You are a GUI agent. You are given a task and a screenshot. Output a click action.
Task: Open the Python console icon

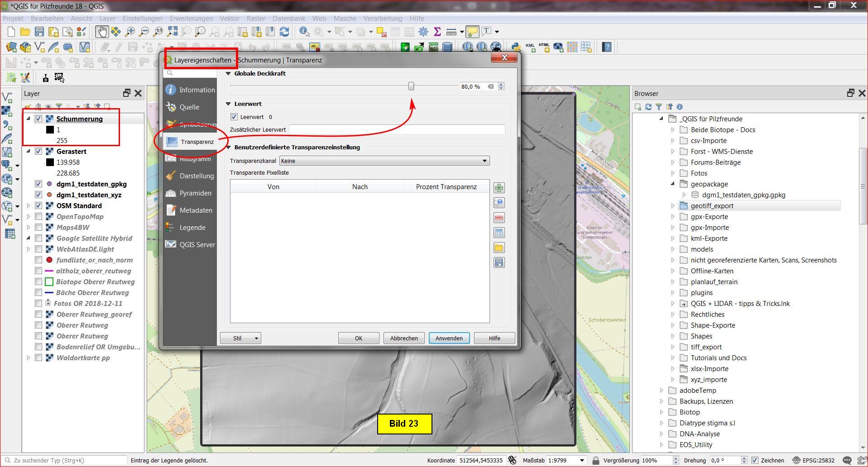pos(515,47)
